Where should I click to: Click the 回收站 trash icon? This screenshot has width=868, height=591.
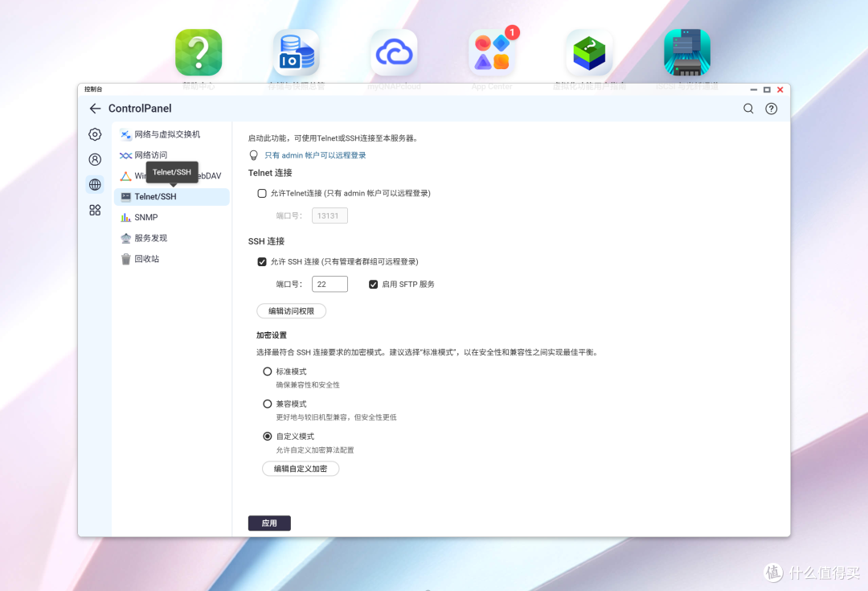(125, 259)
